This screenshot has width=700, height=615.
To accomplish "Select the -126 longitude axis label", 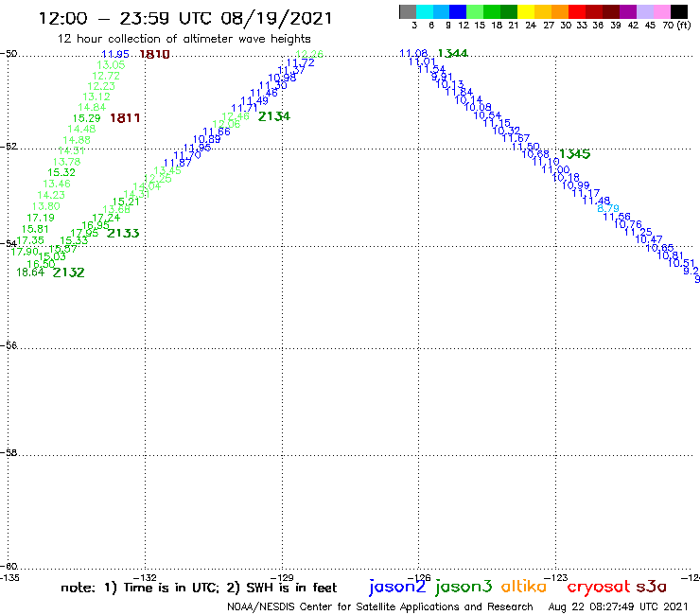I will (x=419, y=577).
